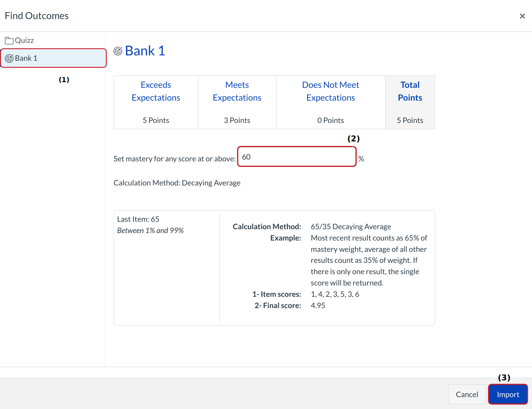Screen dimensions: 532x409
Task: Open the Quizz outcome group
Action: [x=24, y=40]
